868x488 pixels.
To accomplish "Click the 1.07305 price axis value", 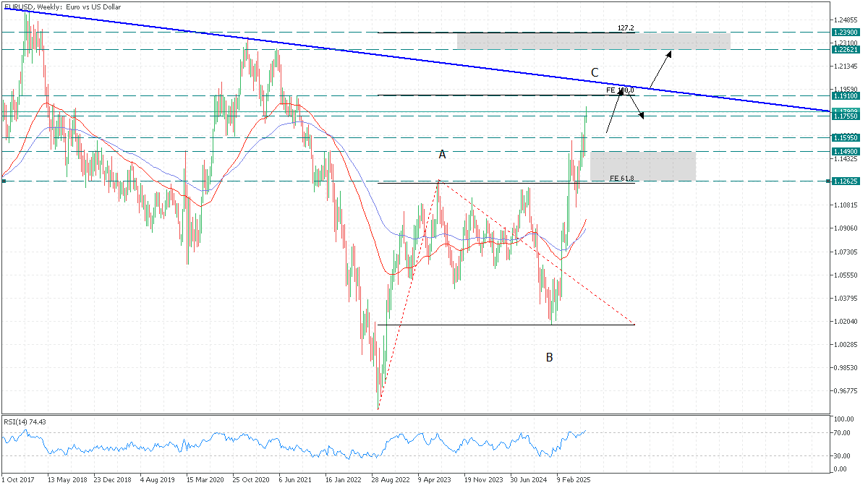I will (x=846, y=252).
